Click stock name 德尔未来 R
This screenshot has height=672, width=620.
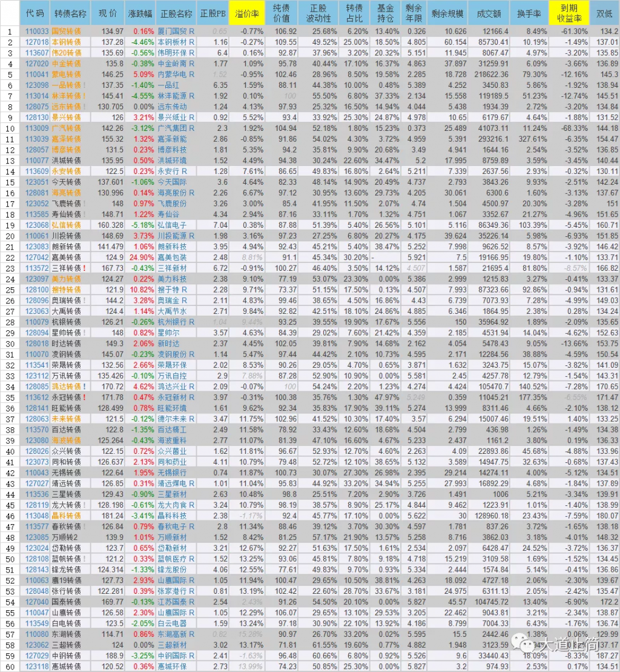176,419
